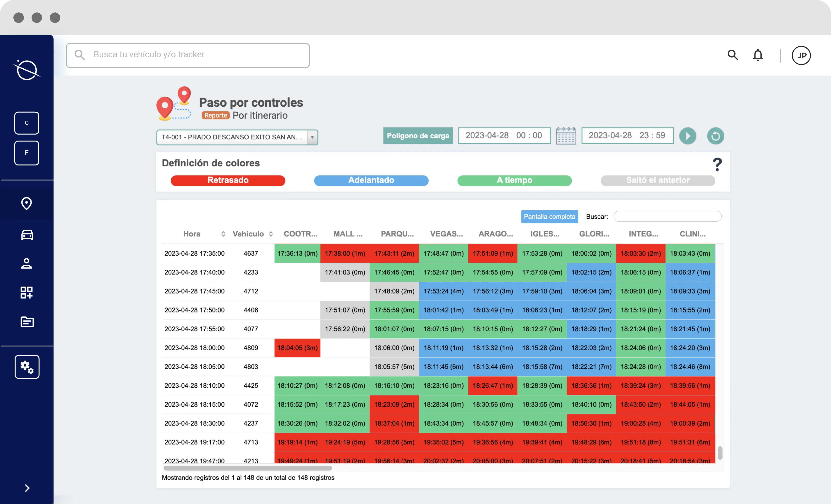Edit the end date 2023-04-28 23:59 field
Screen dimensions: 831x504
[x=627, y=135]
